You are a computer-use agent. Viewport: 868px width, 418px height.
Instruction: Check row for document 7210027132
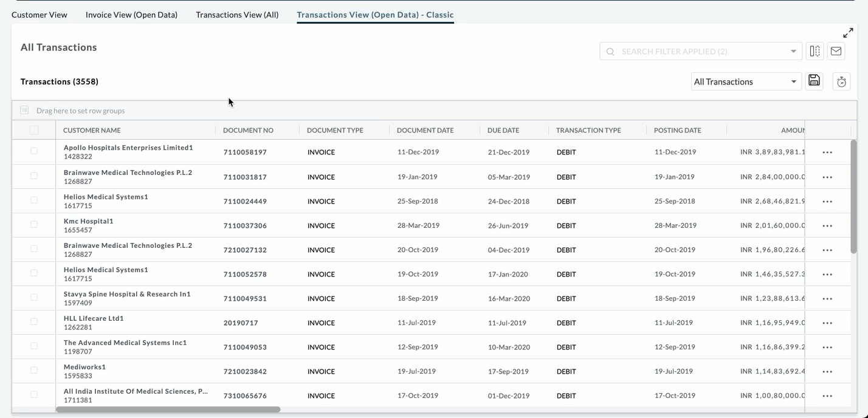[34, 248]
